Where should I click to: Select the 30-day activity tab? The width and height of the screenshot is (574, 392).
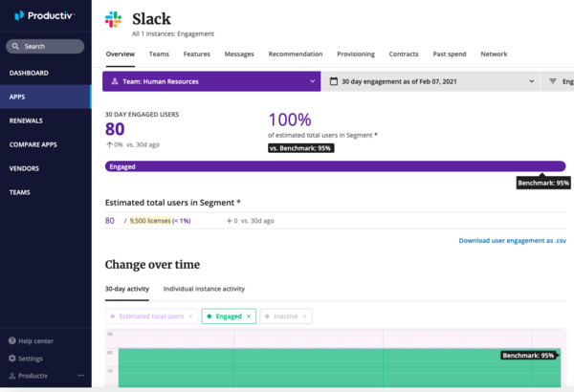tap(127, 289)
